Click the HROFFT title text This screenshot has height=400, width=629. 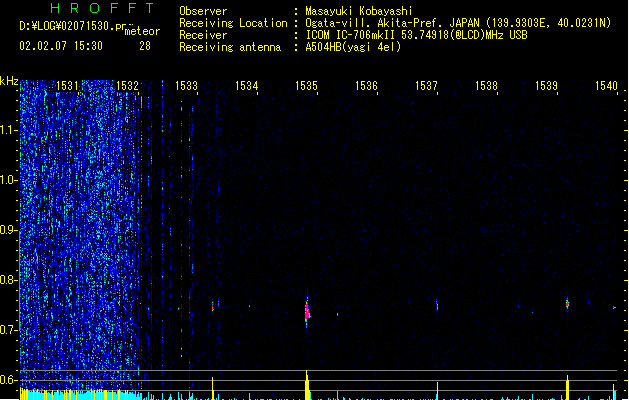click(x=102, y=8)
